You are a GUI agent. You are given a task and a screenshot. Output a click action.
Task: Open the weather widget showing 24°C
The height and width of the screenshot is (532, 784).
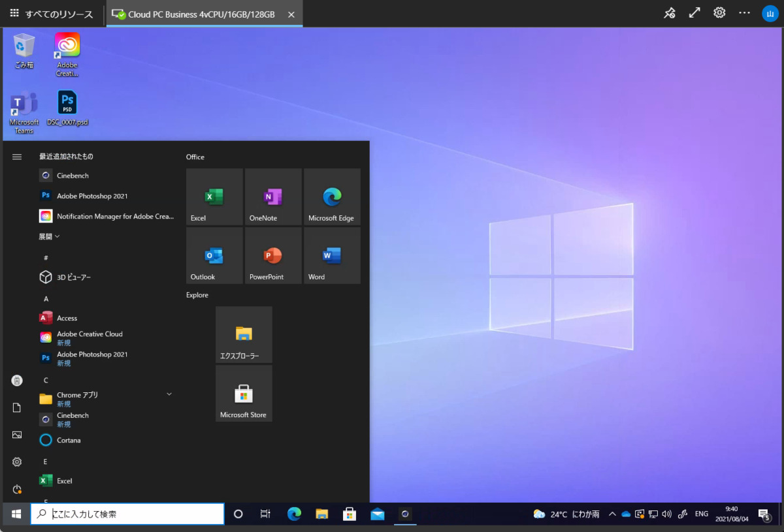click(566, 514)
